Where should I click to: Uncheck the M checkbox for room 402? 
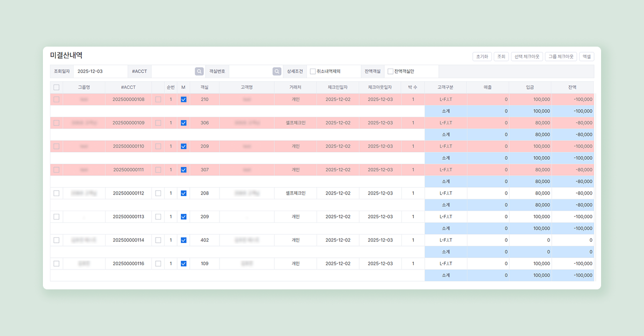(x=184, y=240)
